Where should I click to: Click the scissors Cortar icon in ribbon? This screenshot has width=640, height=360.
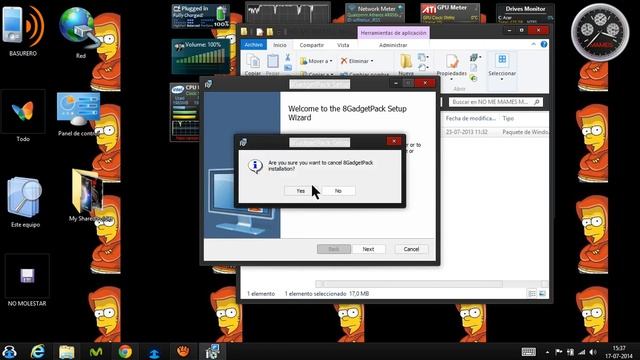(x=288, y=58)
